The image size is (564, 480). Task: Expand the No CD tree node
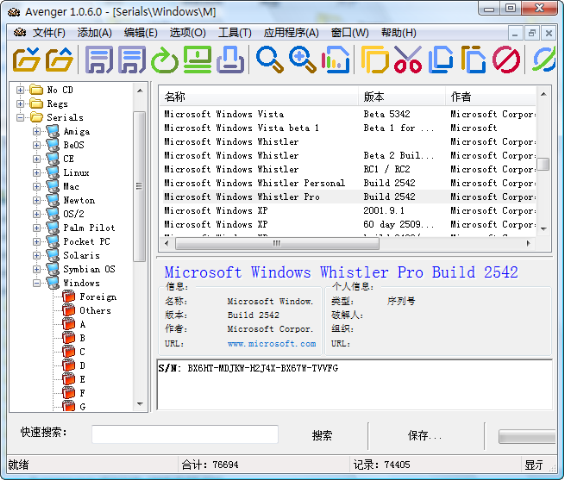click(x=20, y=90)
